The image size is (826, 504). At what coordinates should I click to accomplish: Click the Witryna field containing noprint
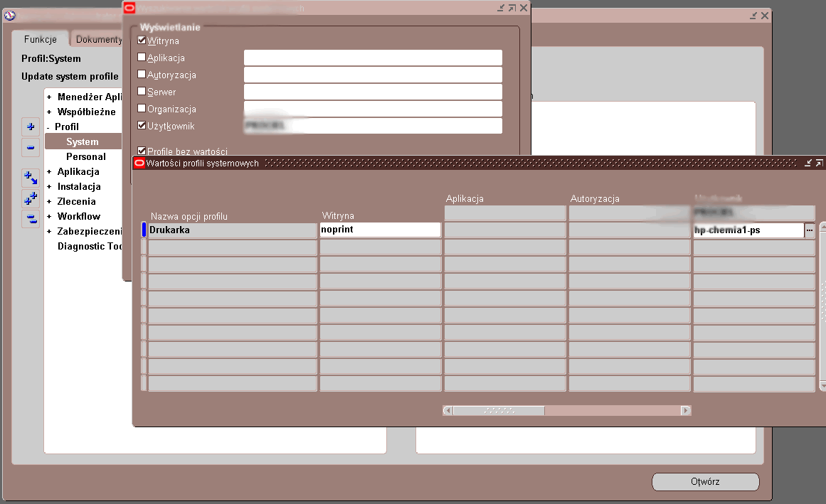click(x=380, y=230)
